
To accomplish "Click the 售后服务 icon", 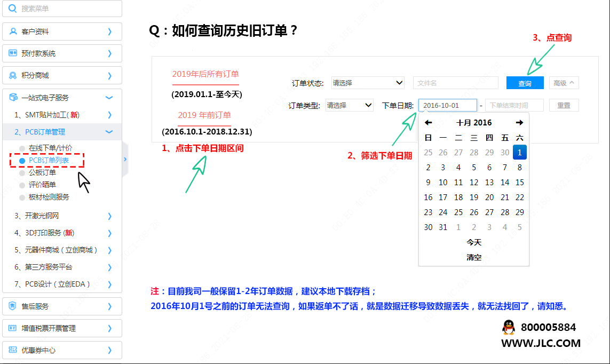I will point(13,306).
